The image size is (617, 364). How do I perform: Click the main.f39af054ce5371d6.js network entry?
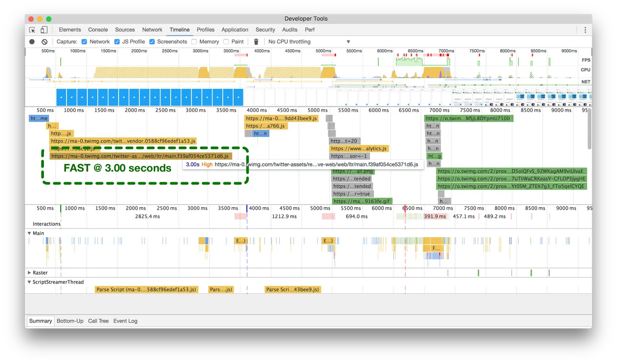(140, 156)
